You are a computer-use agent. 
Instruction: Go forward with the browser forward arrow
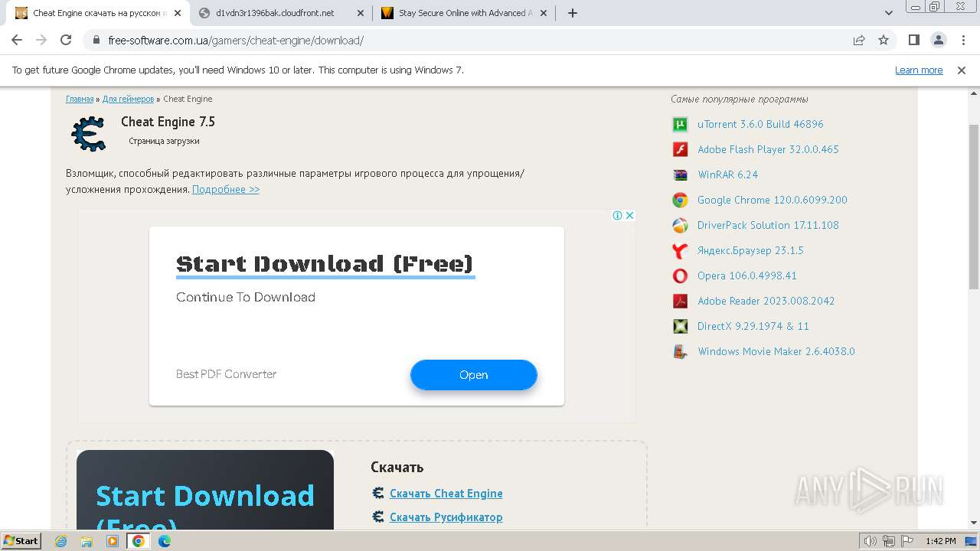(x=41, y=40)
